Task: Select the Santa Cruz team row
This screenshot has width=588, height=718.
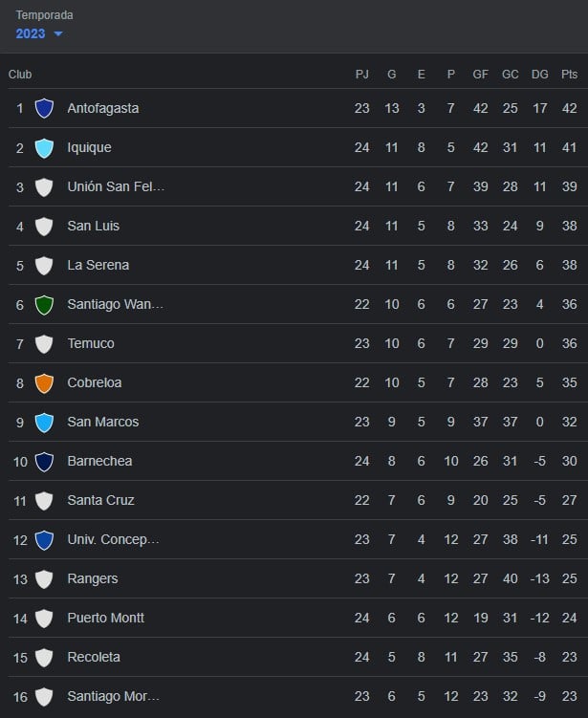Action: pyautogui.click(x=297, y=500)
